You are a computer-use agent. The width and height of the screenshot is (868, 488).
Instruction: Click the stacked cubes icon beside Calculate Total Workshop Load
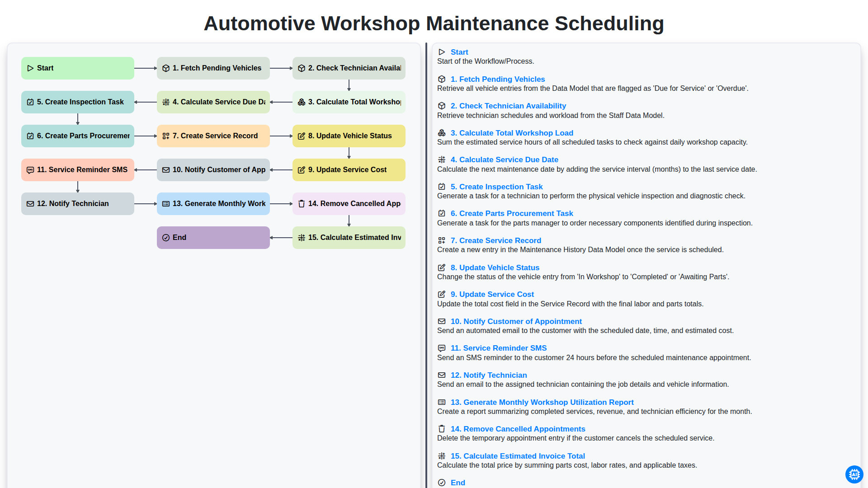coord(442,133)
